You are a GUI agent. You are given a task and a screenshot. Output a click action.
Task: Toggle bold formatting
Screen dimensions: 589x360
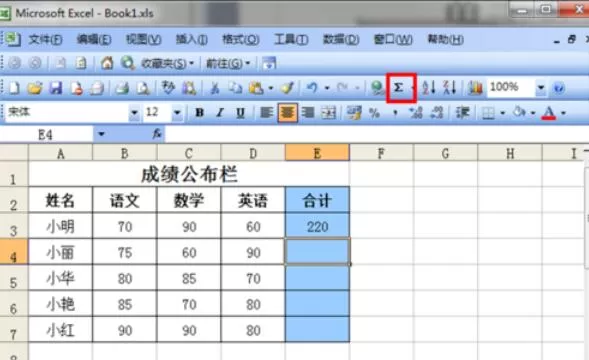[x=199, y=112]
